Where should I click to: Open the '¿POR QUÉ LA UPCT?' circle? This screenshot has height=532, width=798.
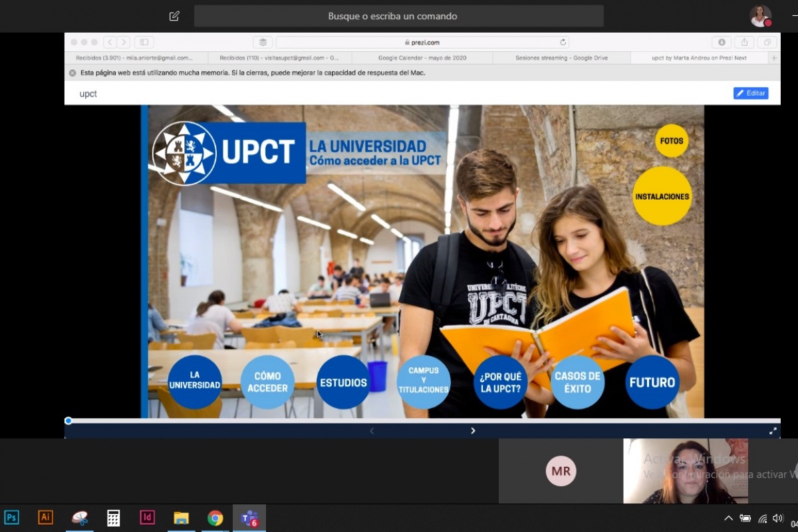tap(501, 382)
